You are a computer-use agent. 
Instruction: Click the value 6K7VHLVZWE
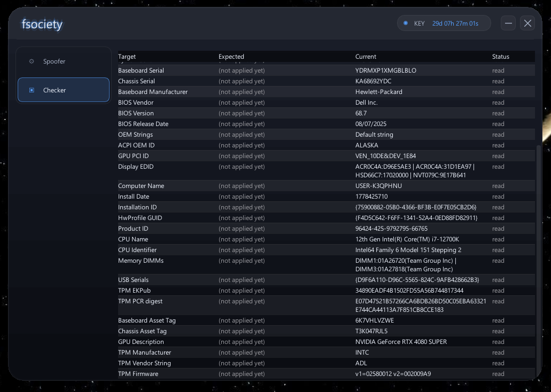click(x=375, y=320)
